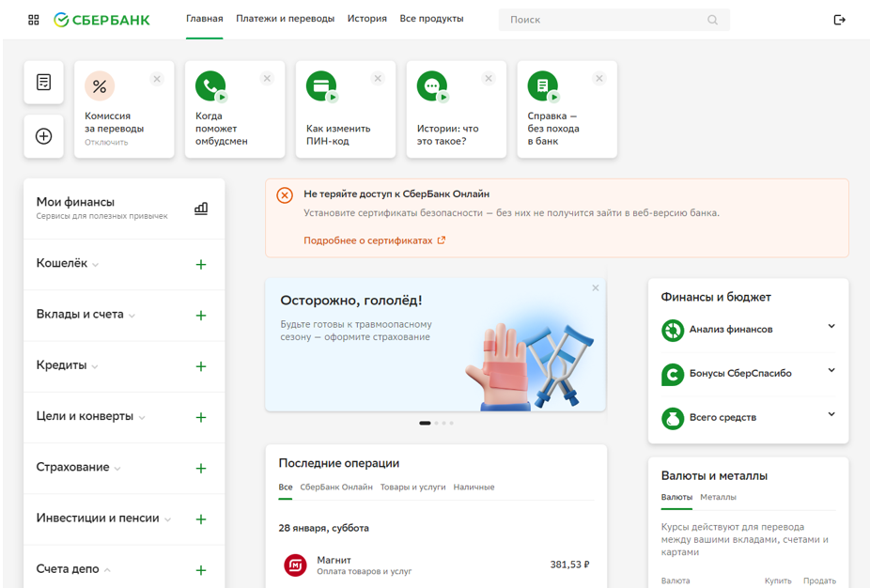Dismiss the Справка без похода в банк card
Image resolution: width=870 pixels, height=588 pixels.
pos(599,78)
